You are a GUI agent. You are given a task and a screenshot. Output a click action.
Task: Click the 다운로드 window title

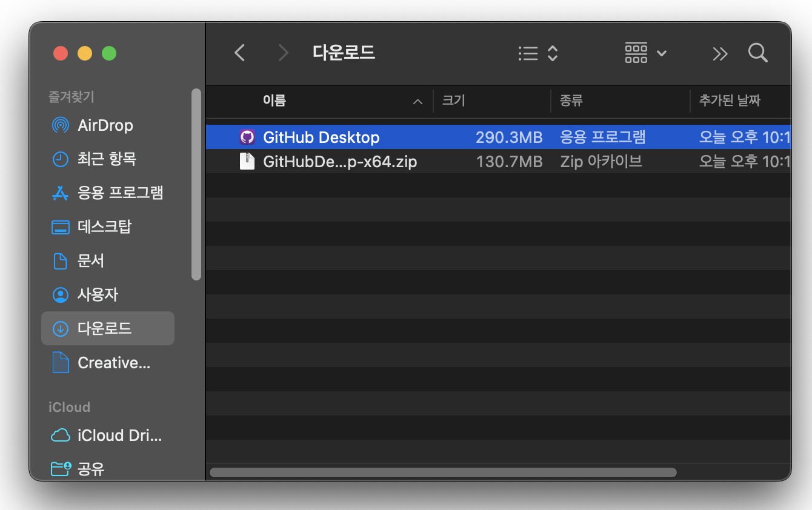pos(344,53)
